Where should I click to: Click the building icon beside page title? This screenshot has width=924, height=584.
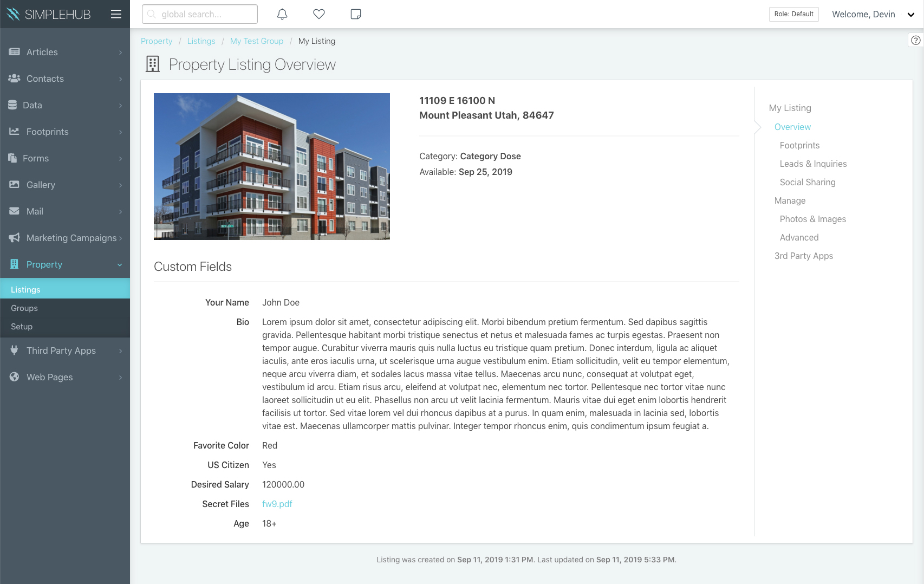[153, 64]
